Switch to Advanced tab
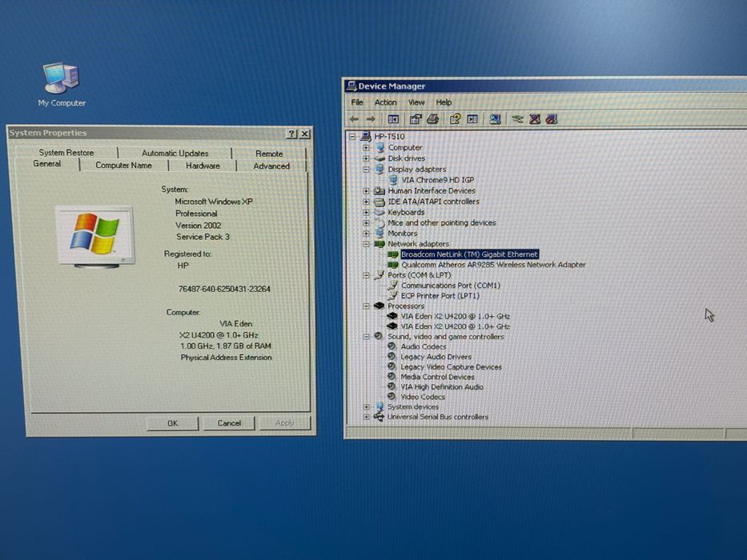The height and width of the screenshot is (560, 747). pos(271,166)
